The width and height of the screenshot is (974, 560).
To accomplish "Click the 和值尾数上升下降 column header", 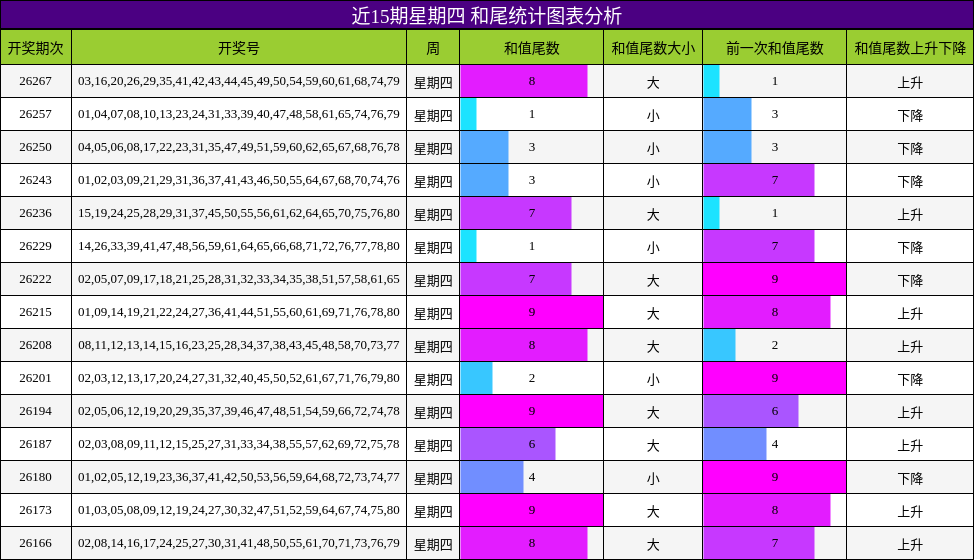I will (x=910, y=48).
